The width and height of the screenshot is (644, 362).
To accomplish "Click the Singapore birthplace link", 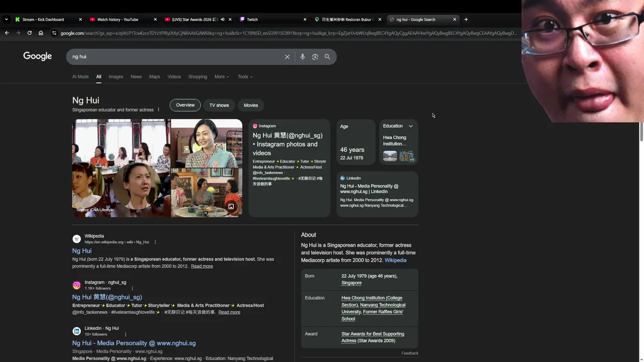I will tap(351, 283).
